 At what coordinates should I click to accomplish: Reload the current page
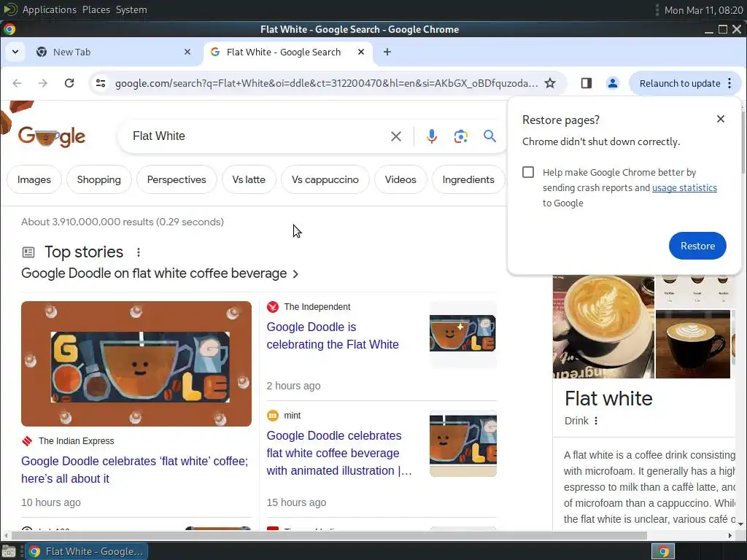[69, 83]
